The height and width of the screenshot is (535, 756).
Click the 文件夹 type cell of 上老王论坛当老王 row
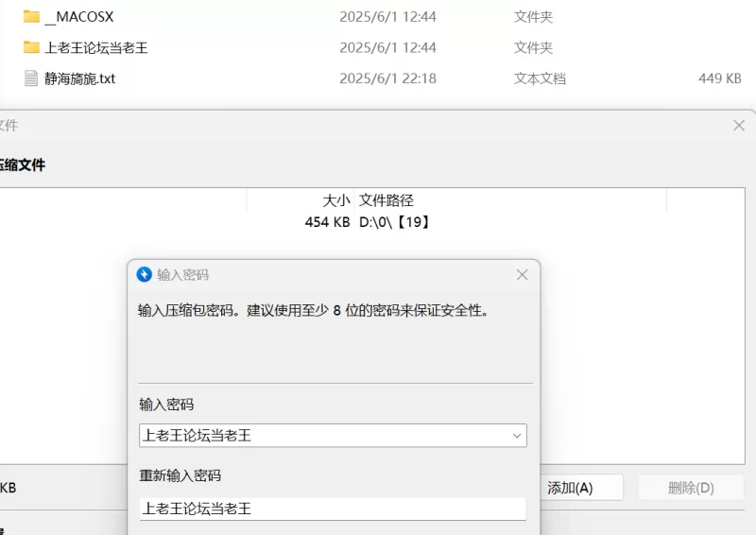tap(533, 48)
